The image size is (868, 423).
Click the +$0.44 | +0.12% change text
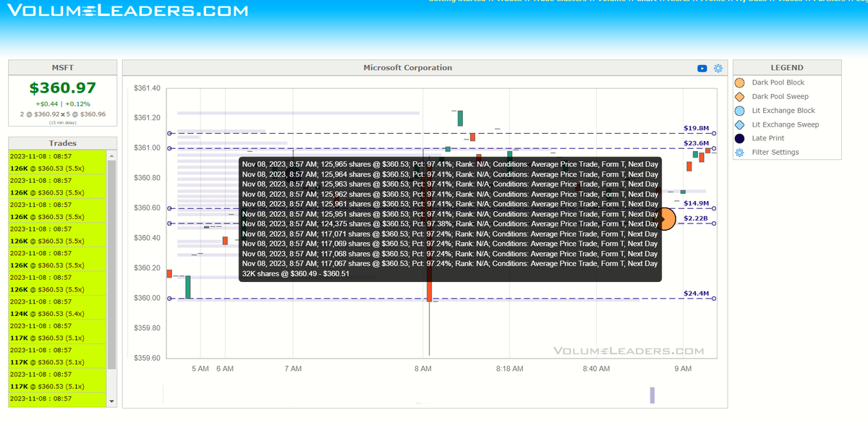63,104
